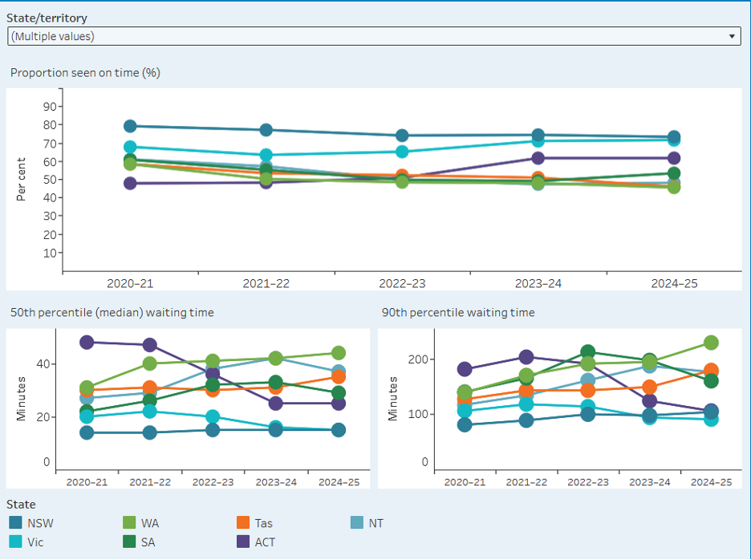The height and width of the screenshot is (560, 751).
Task: Click the Tas legend label text
Action: [263, 523]
